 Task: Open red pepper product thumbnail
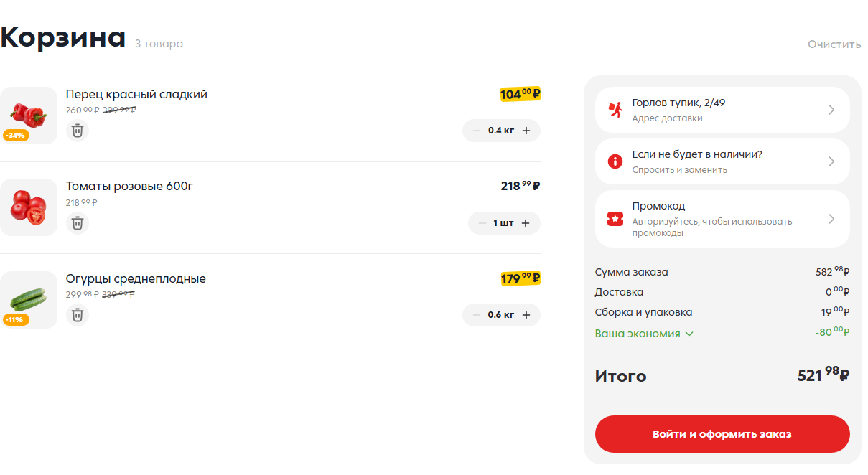point(29,116)
